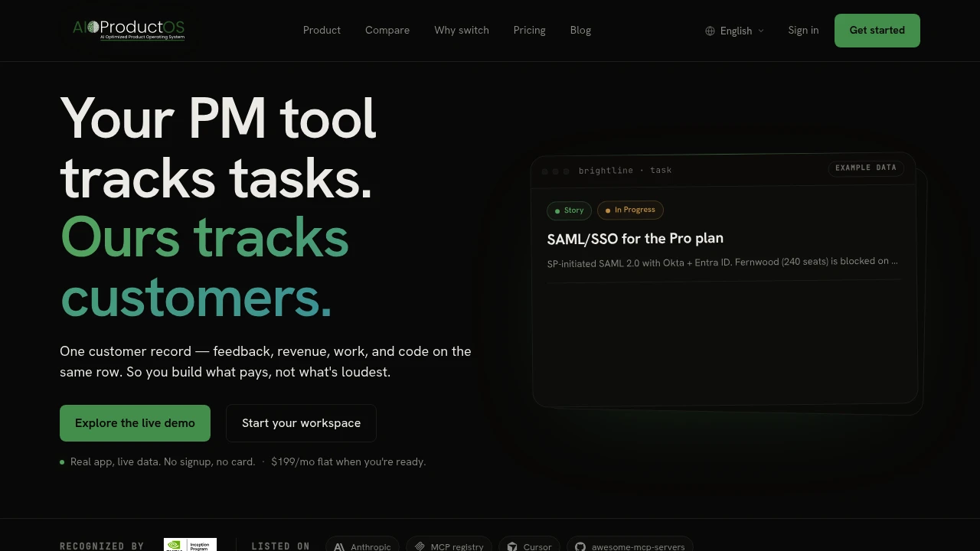Click the Story tag badge

569,210
